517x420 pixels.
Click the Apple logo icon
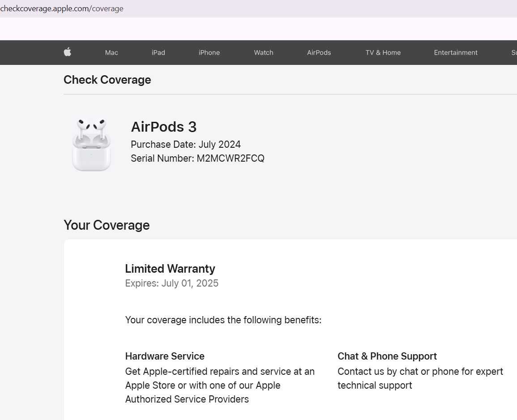pos(68,52)
